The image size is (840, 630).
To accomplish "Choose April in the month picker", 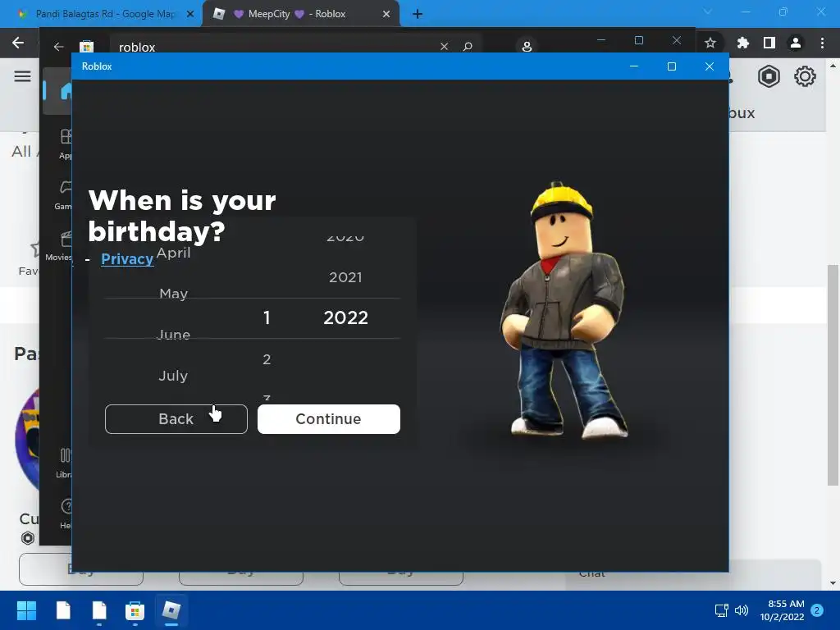I will pyautogui.click(x=174, y=253).
